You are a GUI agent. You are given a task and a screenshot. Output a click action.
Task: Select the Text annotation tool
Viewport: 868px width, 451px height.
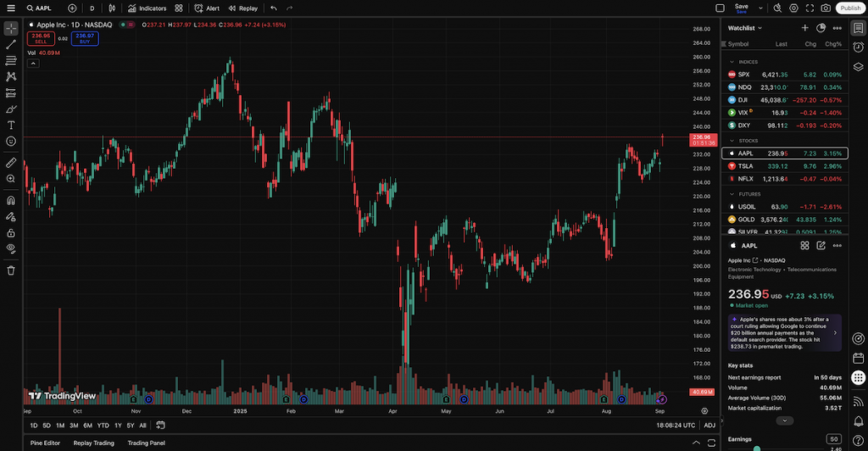click(10, 125)
